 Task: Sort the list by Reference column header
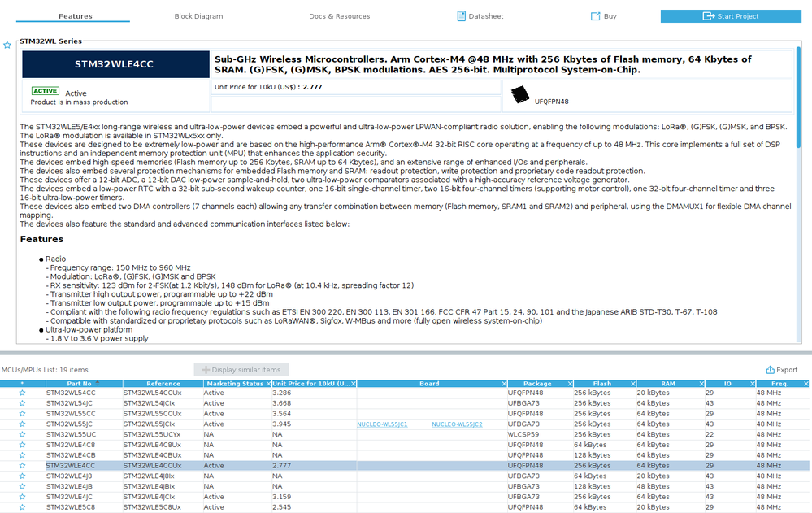pyautogui.click(x=163, y=384)
